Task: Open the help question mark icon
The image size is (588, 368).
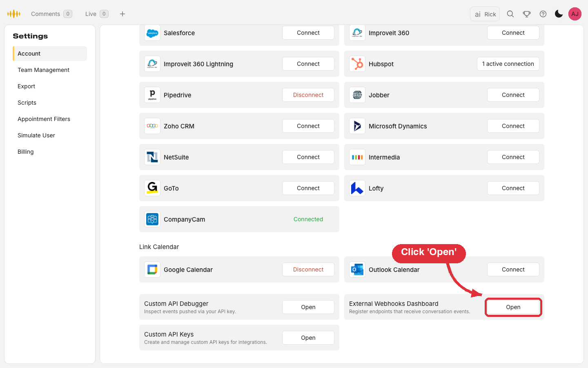Action: point(543,14)
